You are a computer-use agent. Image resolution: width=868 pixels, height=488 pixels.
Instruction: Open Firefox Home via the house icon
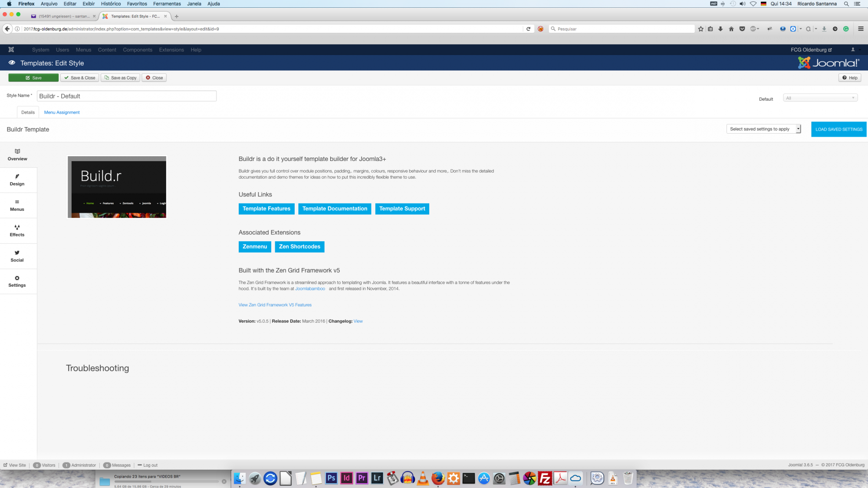[731, 29]
